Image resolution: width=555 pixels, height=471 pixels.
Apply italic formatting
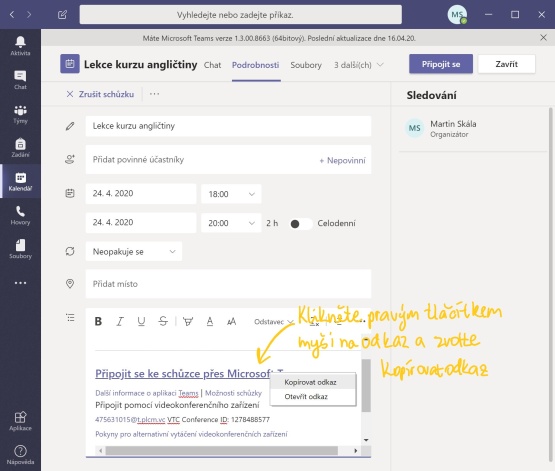point(120,321)
